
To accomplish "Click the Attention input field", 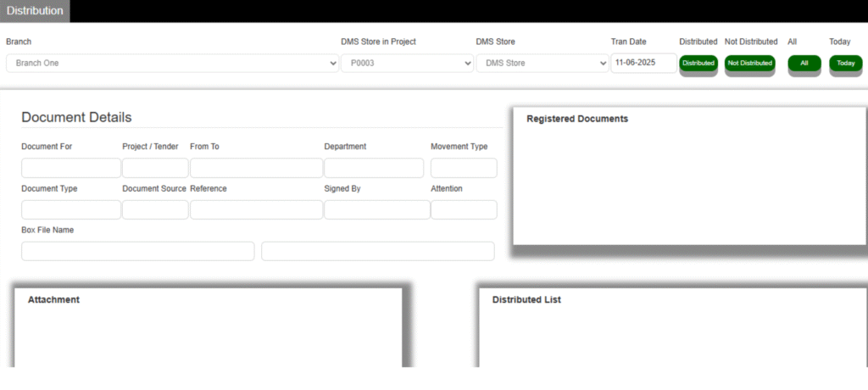I will 464,209.
